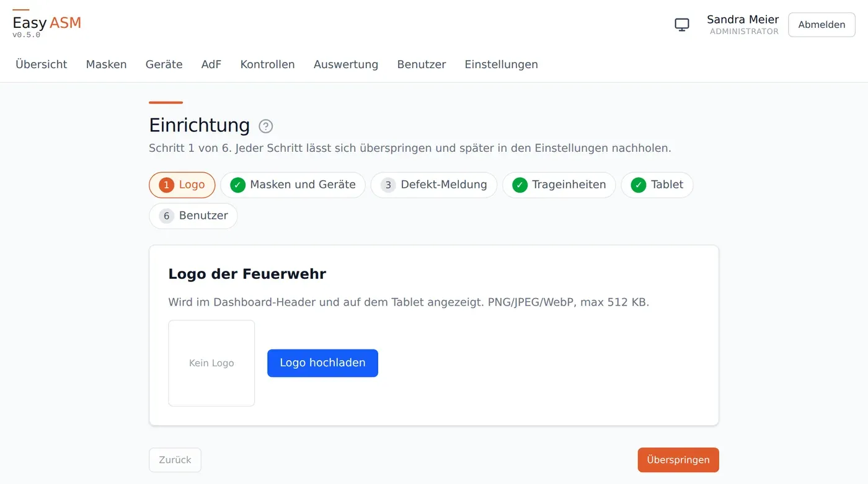868x484 pixels.
Task: Open the Benutzer menu in top navigation
Action: [x=422, y=64]
